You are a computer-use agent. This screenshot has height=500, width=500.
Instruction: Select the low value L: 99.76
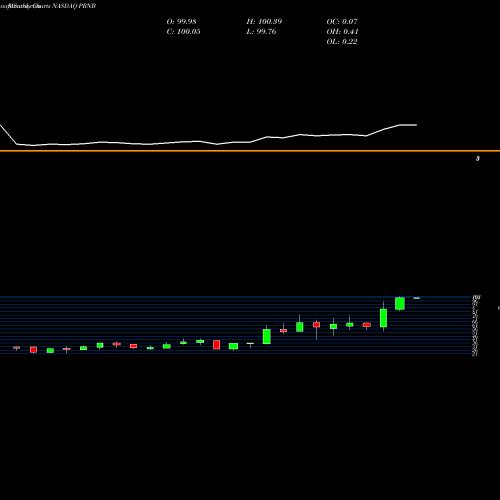[261, 32]
